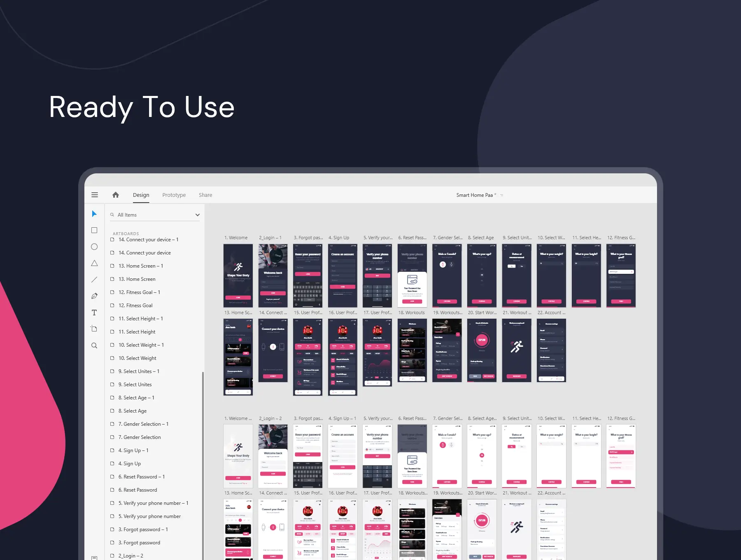741x560 pixels.
Task: Activate the Zoom magnifier tool
Action: pos(94,345)
